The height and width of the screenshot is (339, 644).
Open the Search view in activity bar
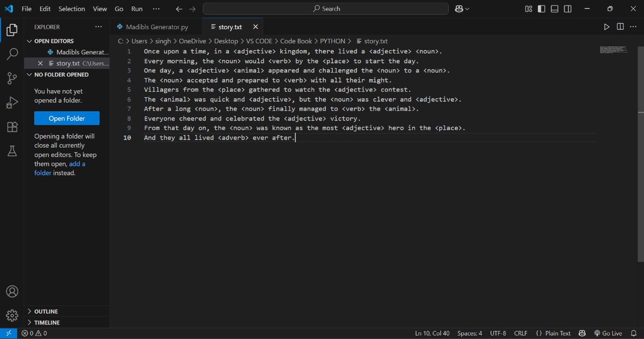coord(12,54)
